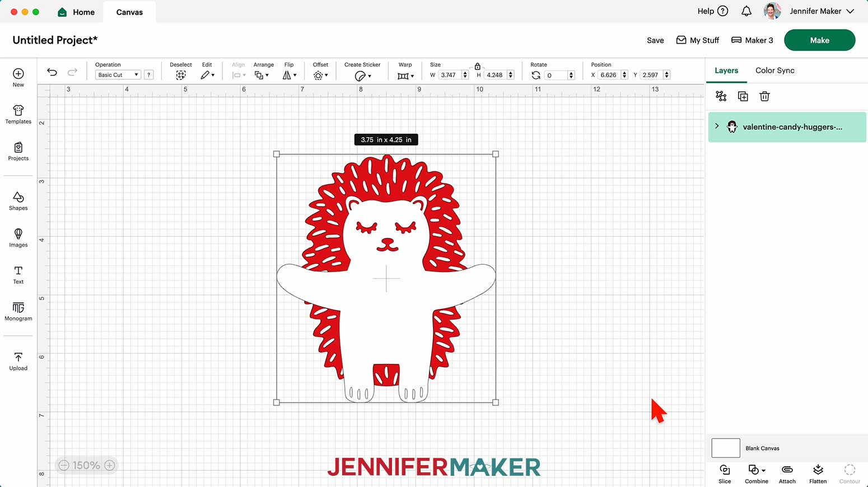The width and height of the screenshot is (868, 487).
Task: Click the Attach tool
Action: (x=787, y=474)
